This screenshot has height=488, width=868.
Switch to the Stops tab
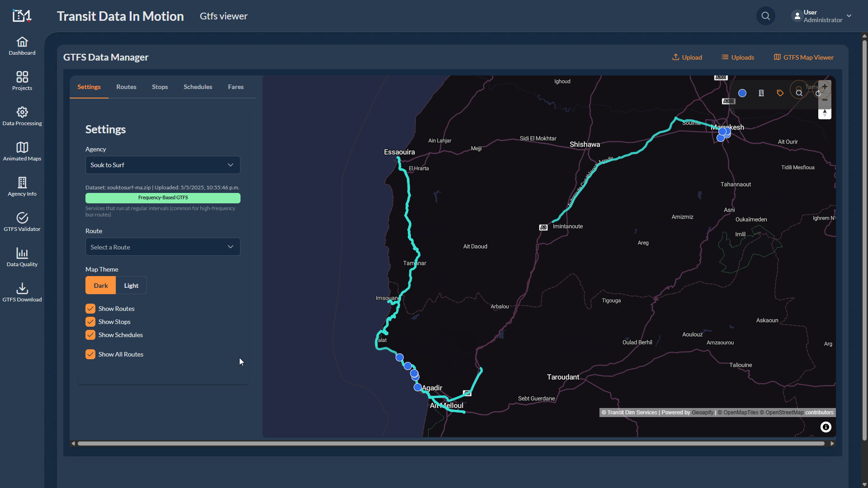click(x=160, y=87)
